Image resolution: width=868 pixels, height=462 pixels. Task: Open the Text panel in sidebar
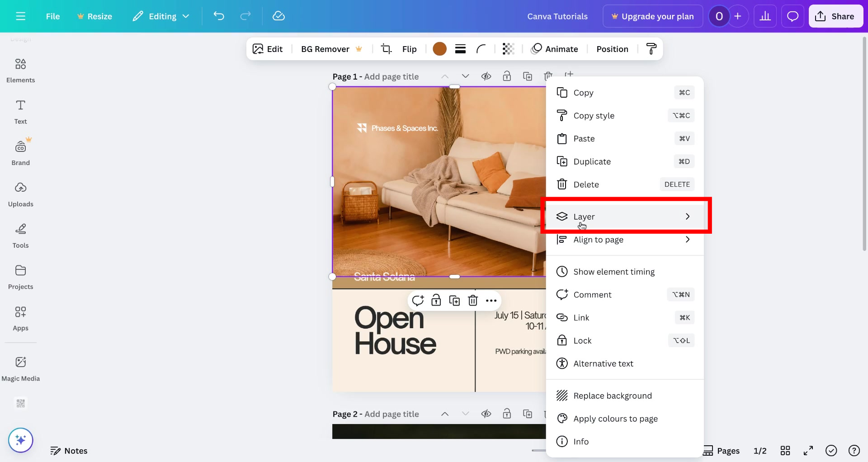point(20,111)
